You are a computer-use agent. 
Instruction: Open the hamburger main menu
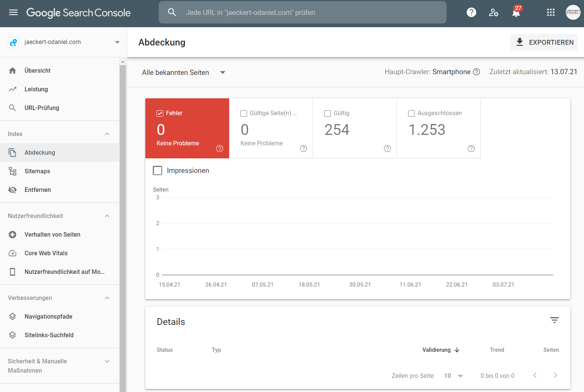click(13, 12)
